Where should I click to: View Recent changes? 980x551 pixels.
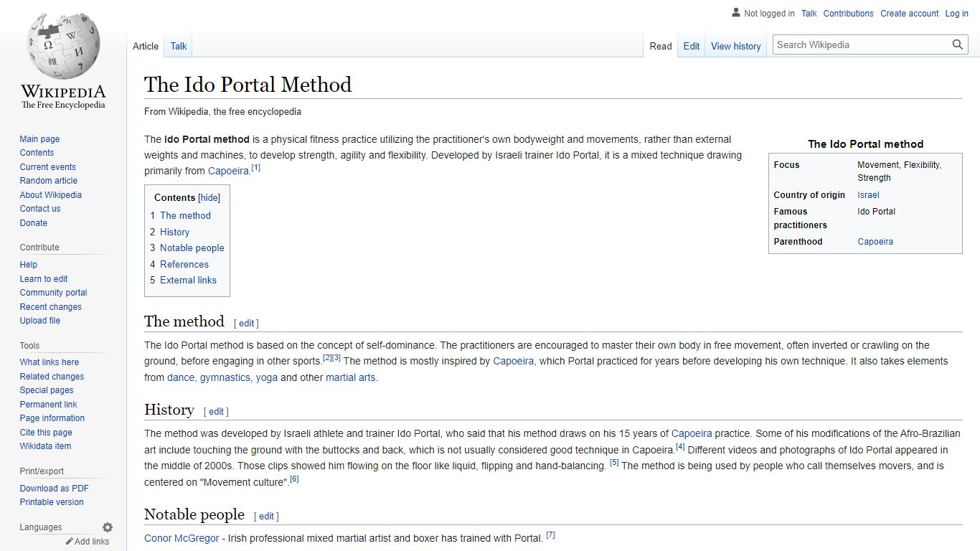51,307
